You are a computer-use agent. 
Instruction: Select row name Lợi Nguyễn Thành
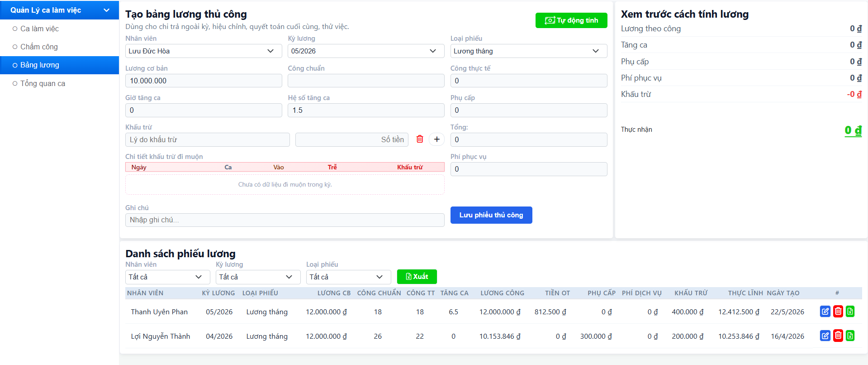[161, 336]
